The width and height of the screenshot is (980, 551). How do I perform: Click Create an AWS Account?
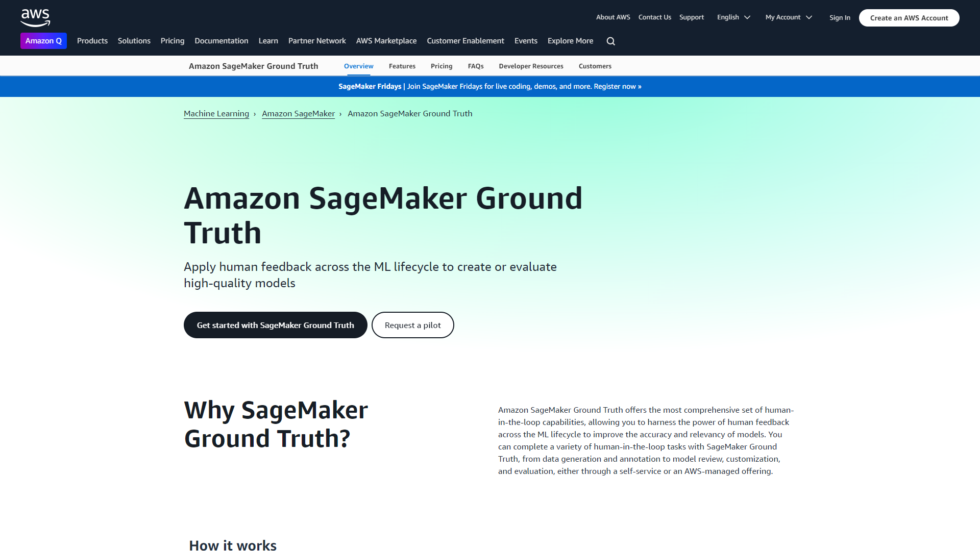(x=909, y=17)
